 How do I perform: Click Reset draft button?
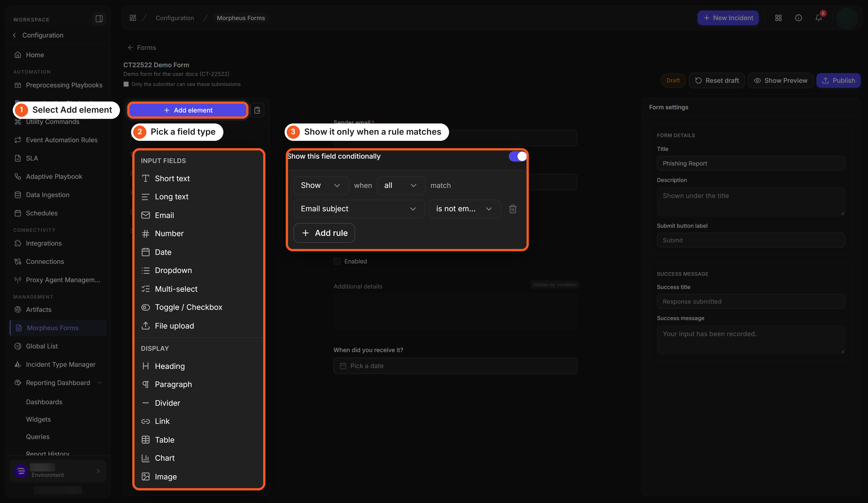click(717, 80)
